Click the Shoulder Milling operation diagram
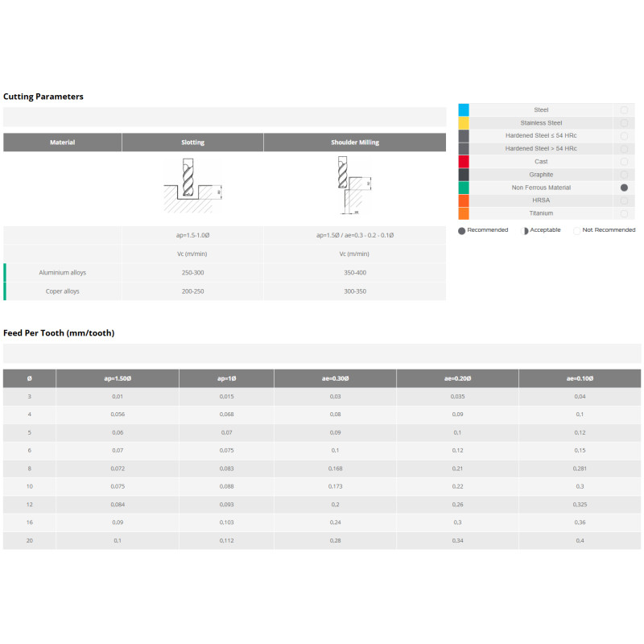The height and width of the screenshot is (644, 644). coord(354,187)
